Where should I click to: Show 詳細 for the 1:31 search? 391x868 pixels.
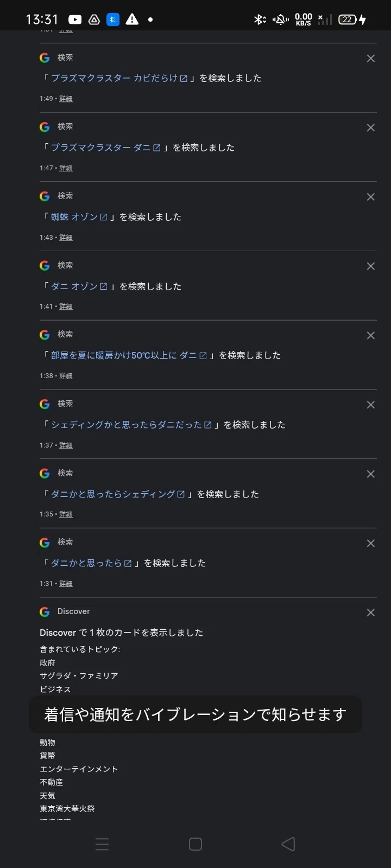click(66, 584)
